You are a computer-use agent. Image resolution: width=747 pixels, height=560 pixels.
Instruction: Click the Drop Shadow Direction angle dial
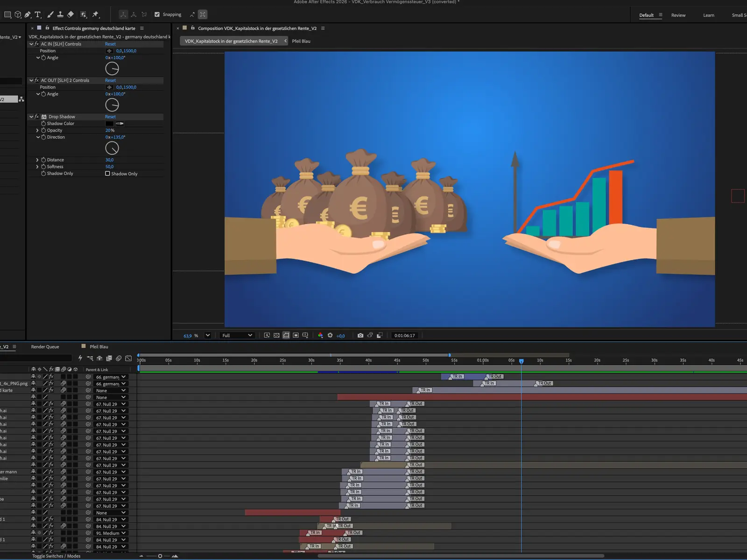coord(112,148)
